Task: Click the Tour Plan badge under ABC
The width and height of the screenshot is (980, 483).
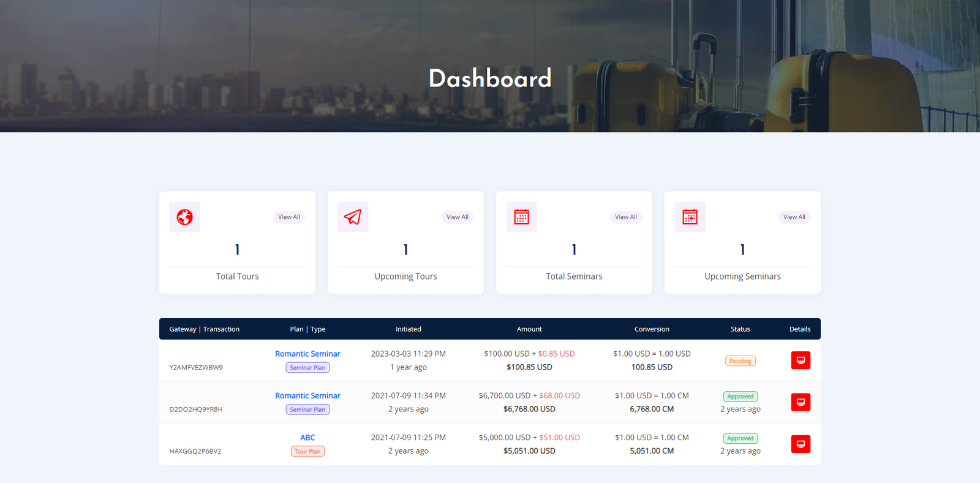Action: tap(307, 451)
